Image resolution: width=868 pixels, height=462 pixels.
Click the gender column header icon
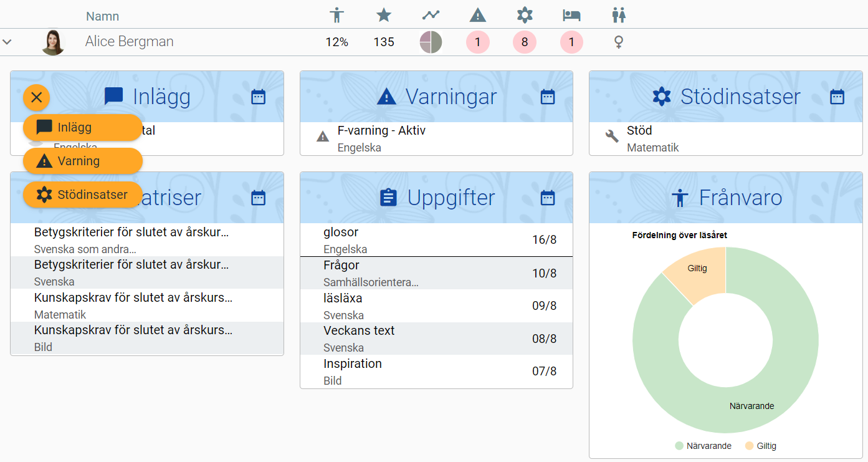click(x=618, y=15)
